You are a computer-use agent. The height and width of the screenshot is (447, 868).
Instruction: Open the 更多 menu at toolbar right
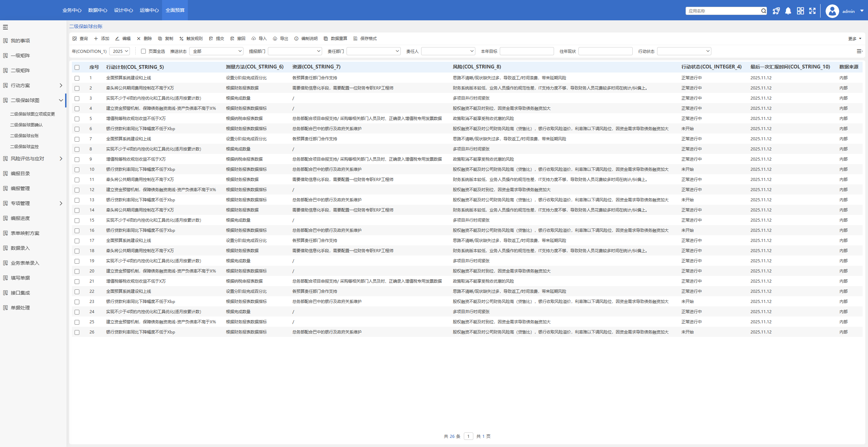[x=854, y=39]
